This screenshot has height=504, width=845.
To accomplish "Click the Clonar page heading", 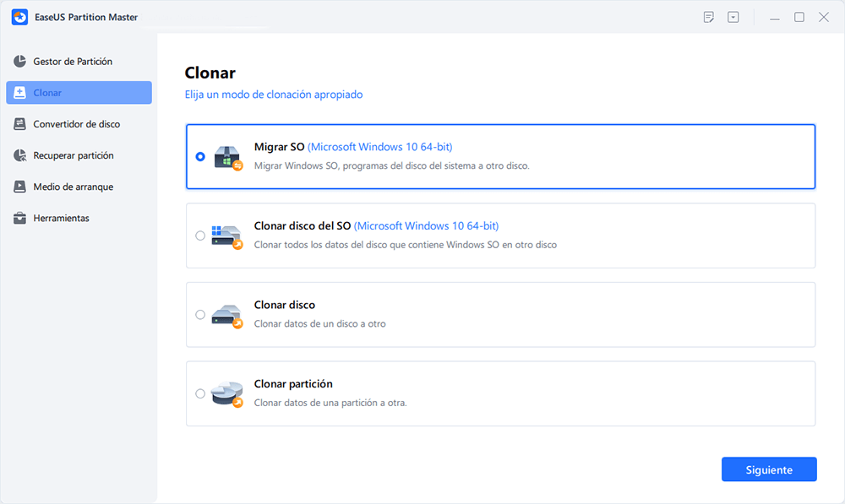I will 210,73.
